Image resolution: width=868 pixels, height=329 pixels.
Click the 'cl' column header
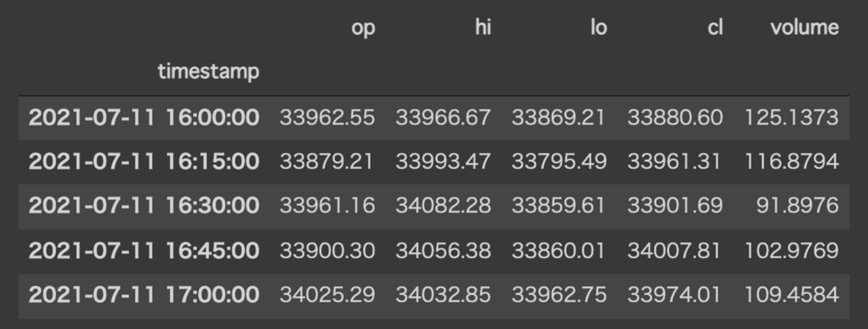715,28
